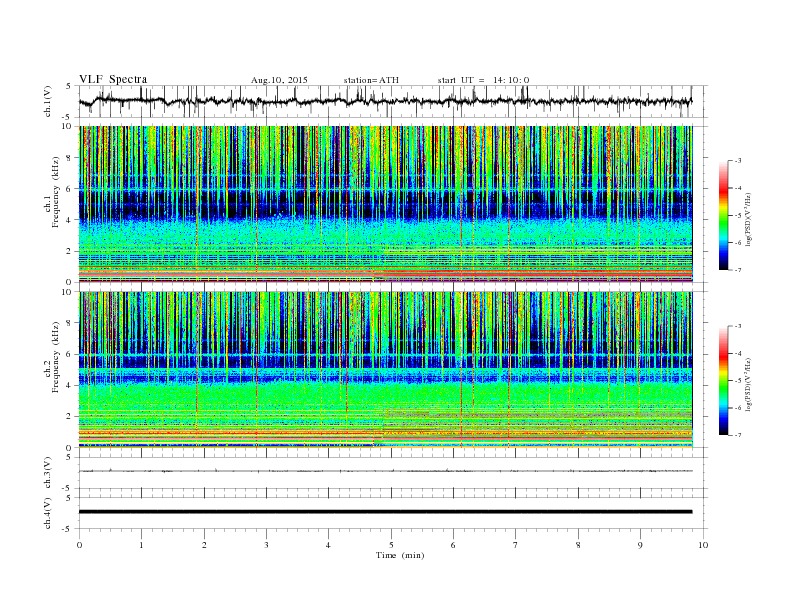This screenshot has width=792, height=612.
Task: Click the "3" minute tick on time axis
Action: (266, 545)
